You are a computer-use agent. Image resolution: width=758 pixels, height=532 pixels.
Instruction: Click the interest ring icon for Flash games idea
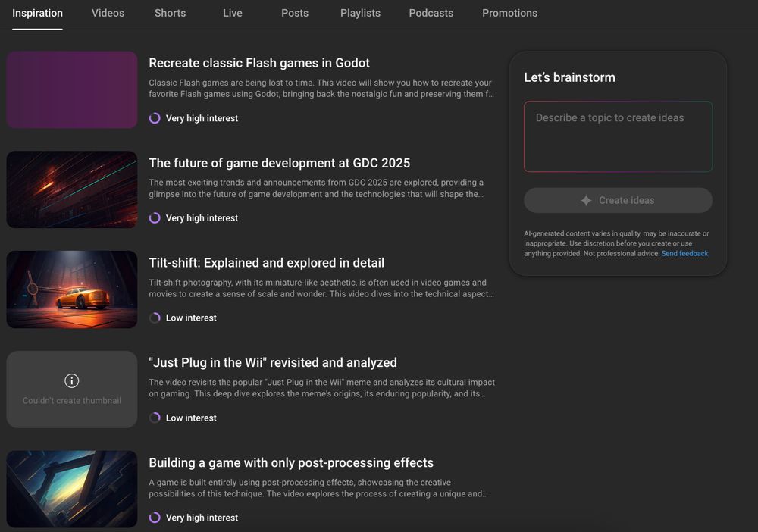(155, 118)
